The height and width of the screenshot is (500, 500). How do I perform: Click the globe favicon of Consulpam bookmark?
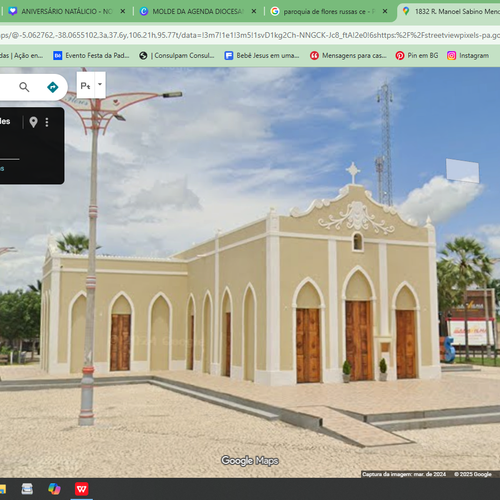tap(143, 56)
